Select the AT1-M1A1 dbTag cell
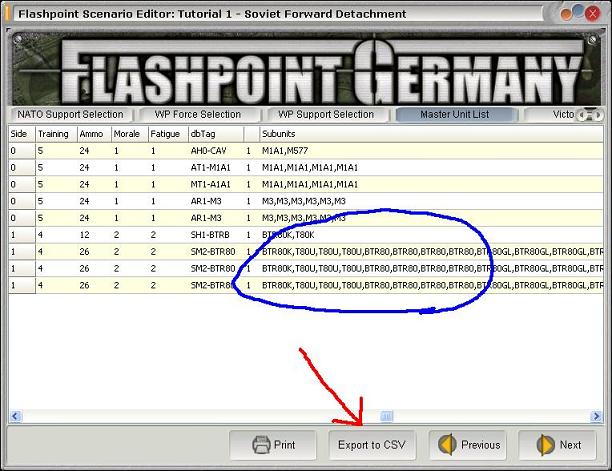The height and width of the screenshot is (471, 612). click(x=216, y=167)
